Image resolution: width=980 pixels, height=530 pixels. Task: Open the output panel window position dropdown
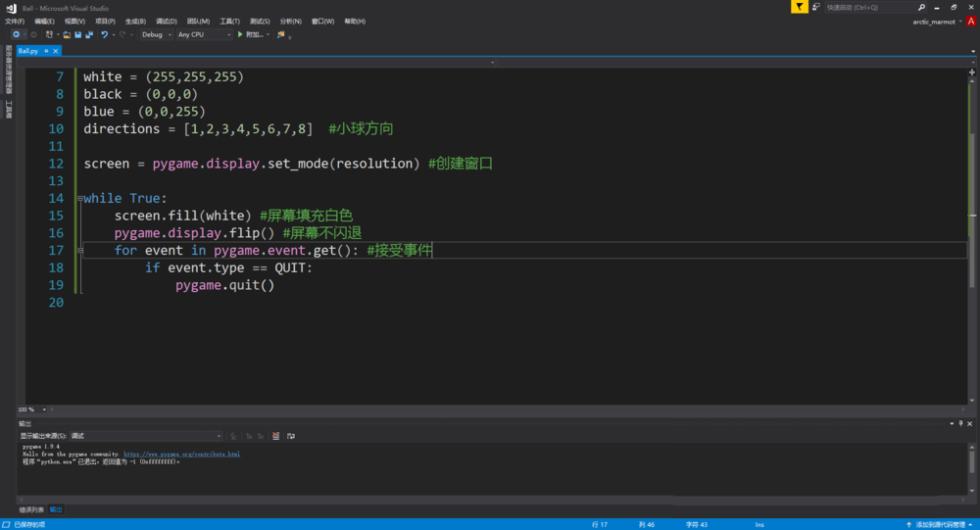click(952, 424)
